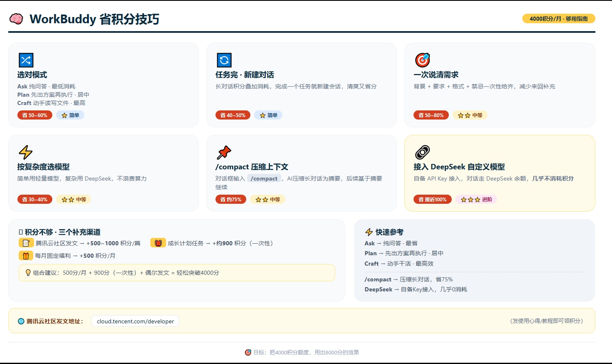Click 背景 + 要求 + 格式 description text

484,86
